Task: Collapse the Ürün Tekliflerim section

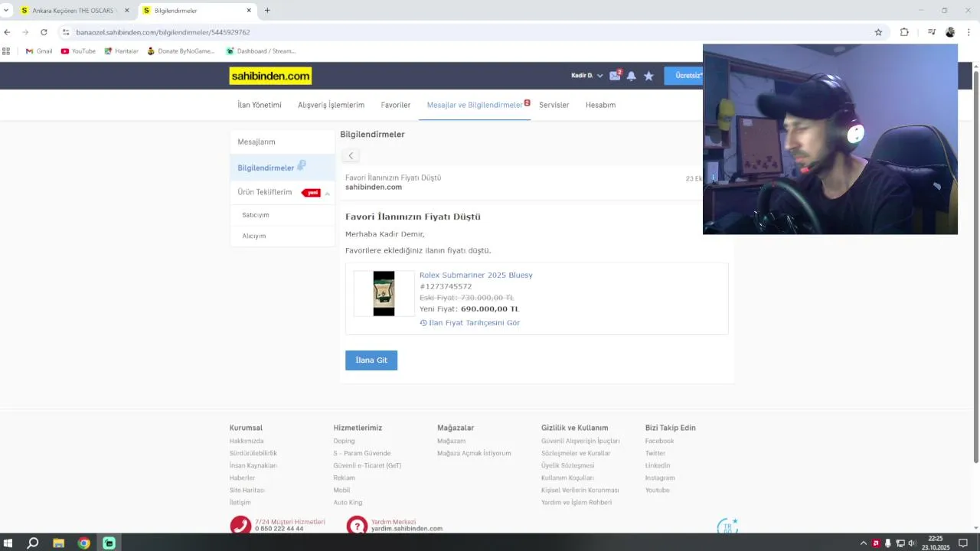Action: (x=328, y=193)
